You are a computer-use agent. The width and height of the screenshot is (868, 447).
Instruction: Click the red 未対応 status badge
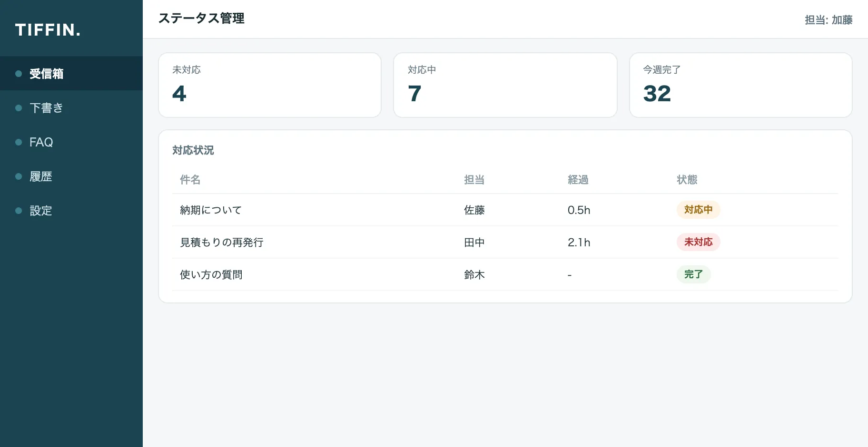(x=699, y=242)
